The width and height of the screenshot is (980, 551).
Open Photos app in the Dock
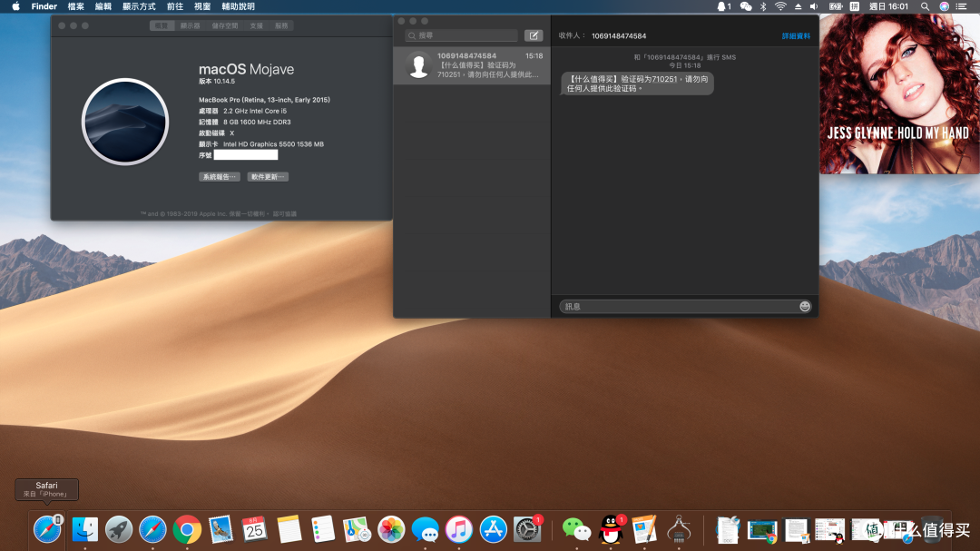point(391,530)
